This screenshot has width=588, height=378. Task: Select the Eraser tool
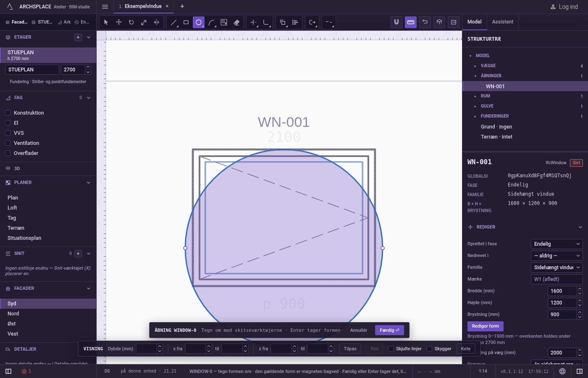pyautogui.click(x=236, y=22)
